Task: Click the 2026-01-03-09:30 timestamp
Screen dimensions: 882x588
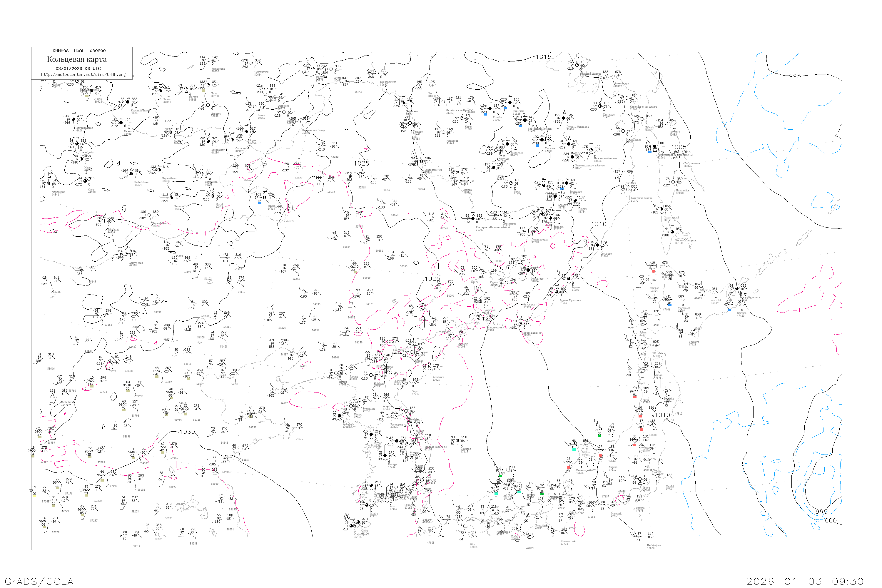Action: pyautogui.click(x=805, y=581)
